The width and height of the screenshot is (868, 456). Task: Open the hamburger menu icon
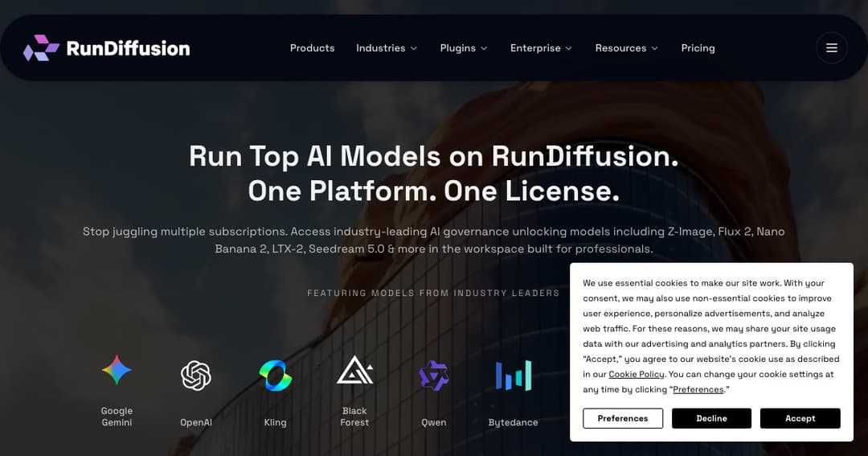[832, 48]
